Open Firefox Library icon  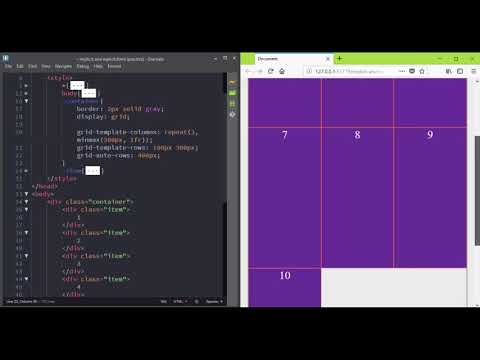tap(449, 71)
